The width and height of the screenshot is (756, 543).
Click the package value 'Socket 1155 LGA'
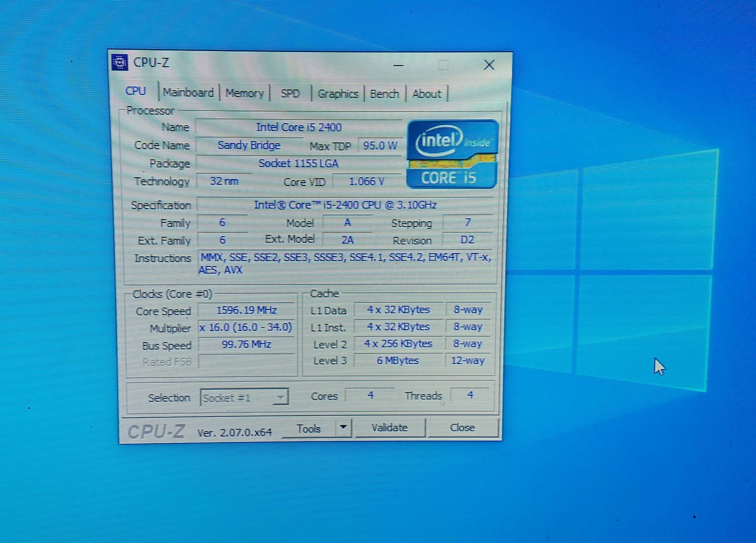[x=298, y=163]
